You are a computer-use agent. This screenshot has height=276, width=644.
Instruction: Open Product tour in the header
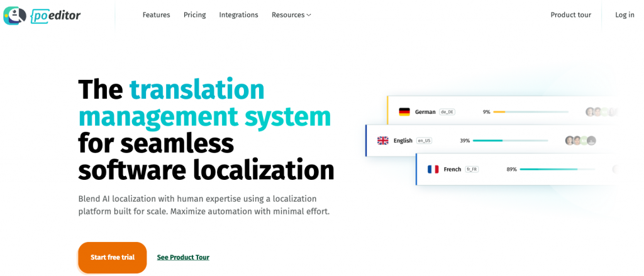pos(570,14)
